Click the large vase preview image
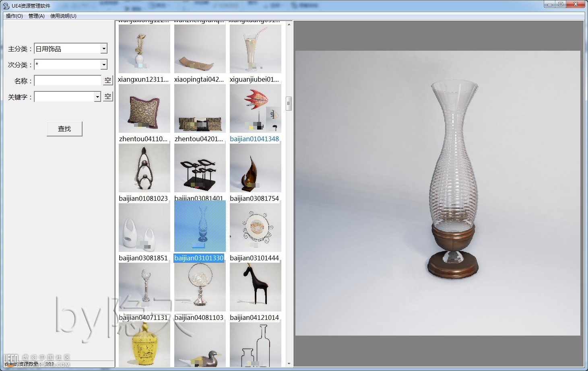The height and width of the screenshot is (371, 588). tap(438, 193)
